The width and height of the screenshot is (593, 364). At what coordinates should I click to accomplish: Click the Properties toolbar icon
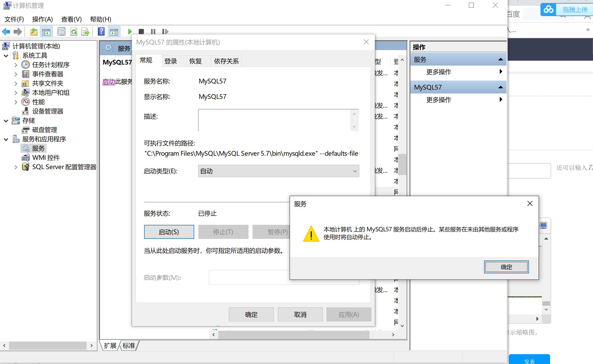click(61, 32)
